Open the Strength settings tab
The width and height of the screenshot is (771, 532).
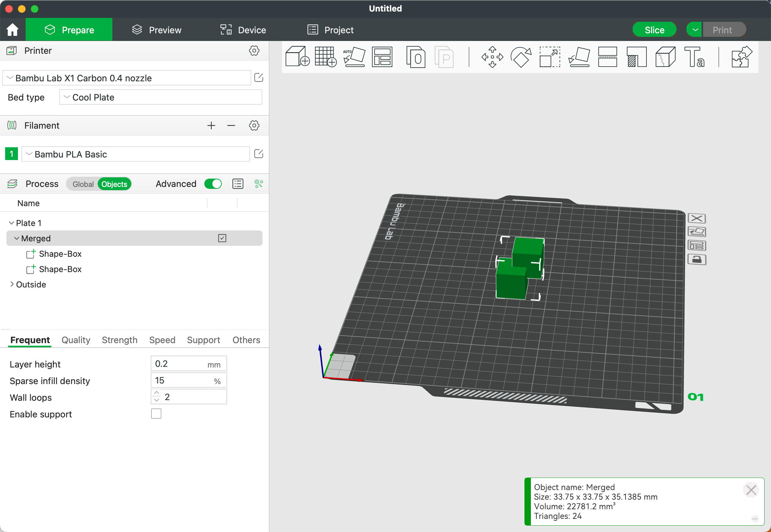(120, 340)
